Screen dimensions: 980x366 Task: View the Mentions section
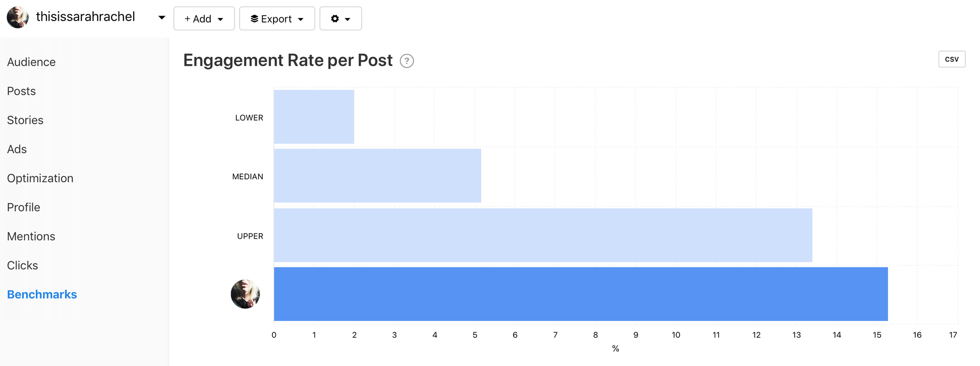[x=31, y=236]
